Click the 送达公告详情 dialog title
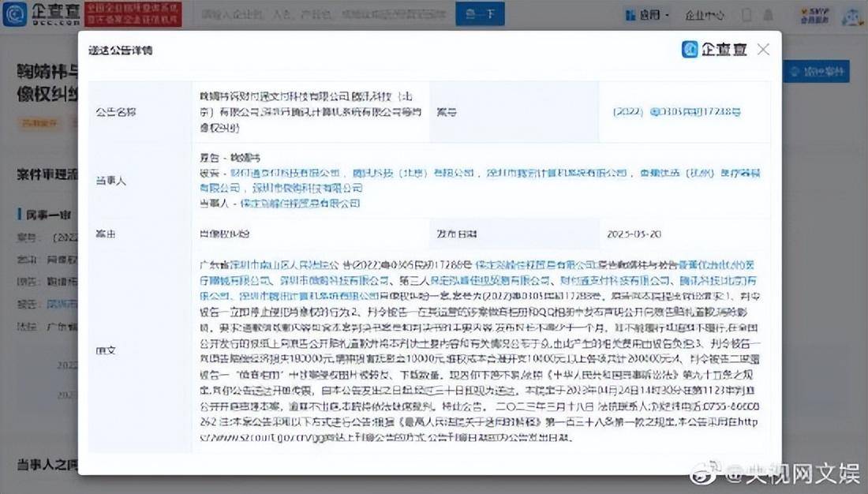Image resolution: width=868 pixels, height=494 pixels. [x=120, y=51]
